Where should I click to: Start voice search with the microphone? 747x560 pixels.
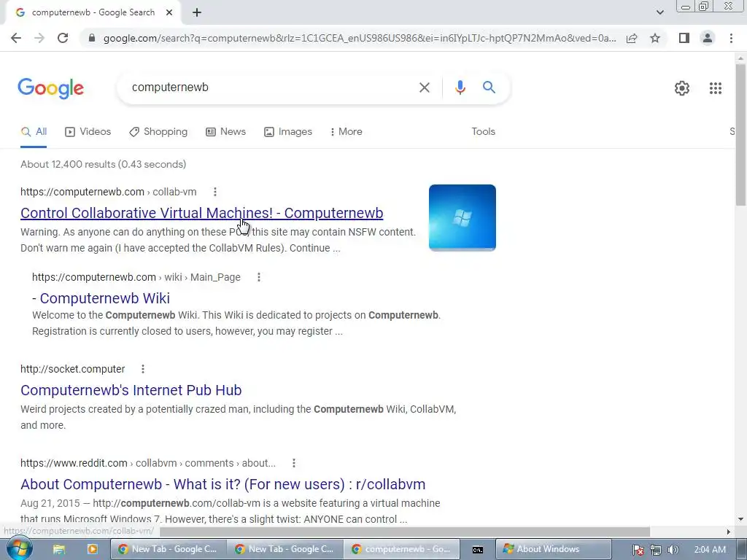460,87
